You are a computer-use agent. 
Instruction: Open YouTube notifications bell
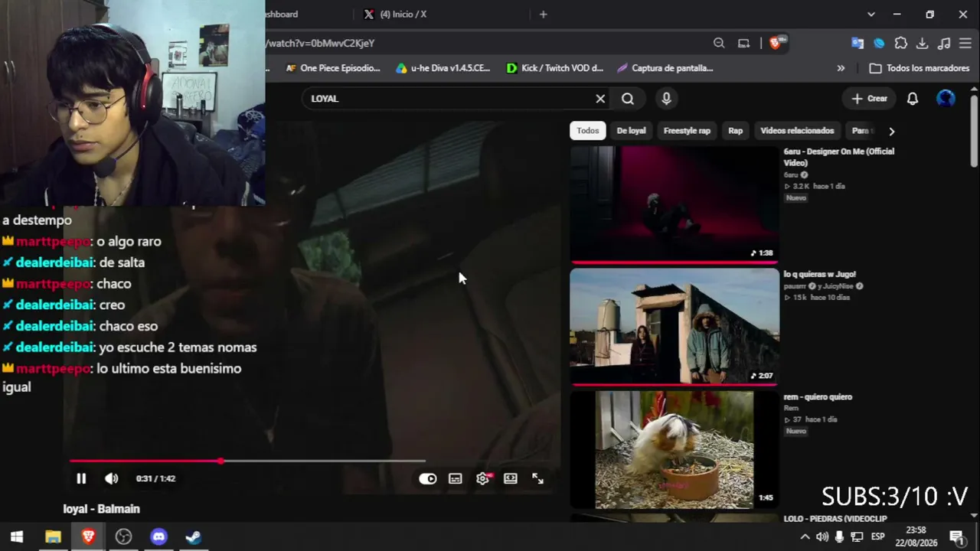[x=913, y=99]
